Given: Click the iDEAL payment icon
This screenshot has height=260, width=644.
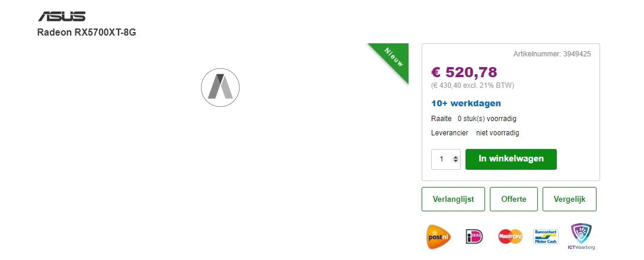Looking at the screenshot, I should point(474,236).
